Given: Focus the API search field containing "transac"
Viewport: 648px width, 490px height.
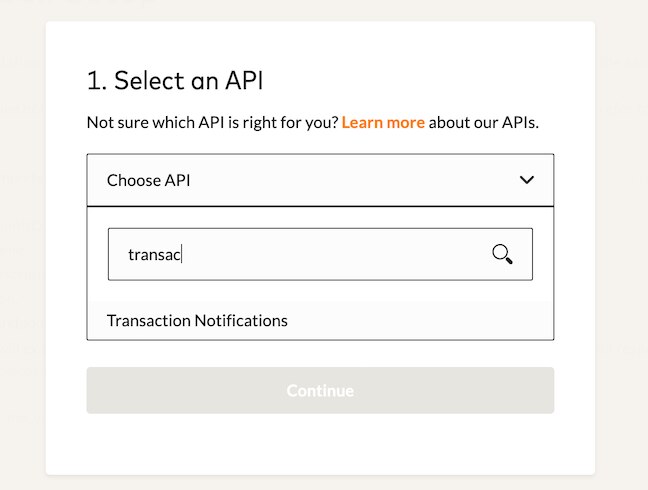Looking at the screenshot, I should pyautogui.click(x=300, y=254).
